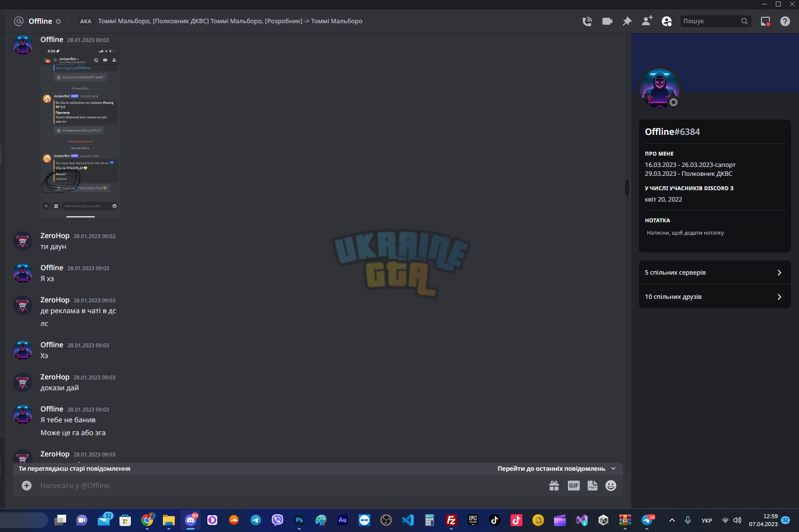Viewport: 799px width, 532px height.
Task: Add friends to this DM
Action: click(x=647, y=21)
